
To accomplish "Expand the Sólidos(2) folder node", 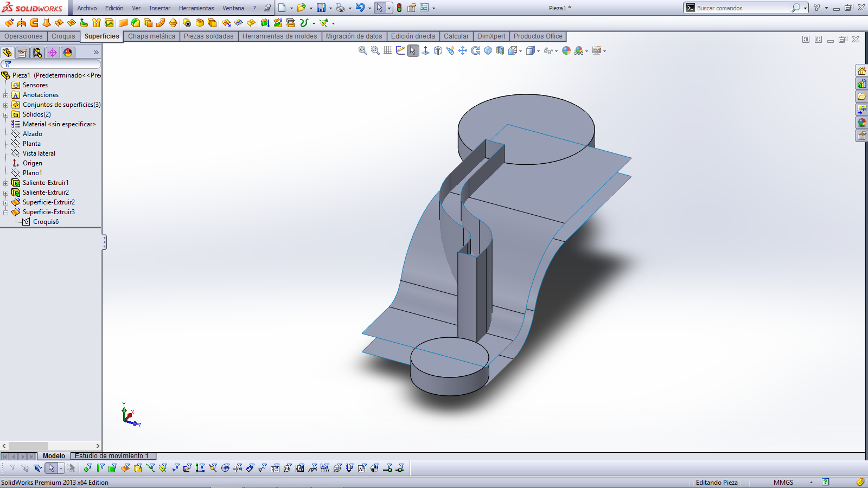I will 6,114.
